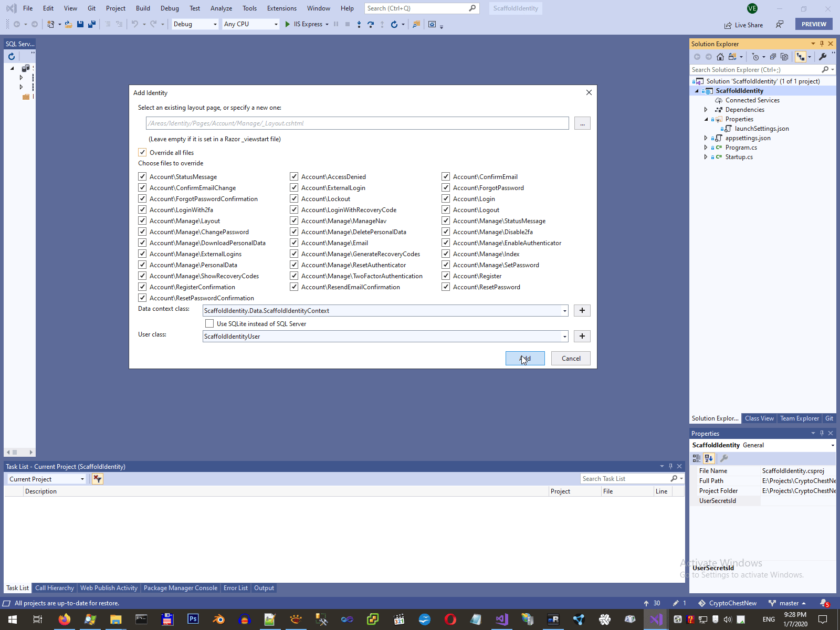Click the Save All toolbar icon
840x630 pixels.
pos(92,24)
